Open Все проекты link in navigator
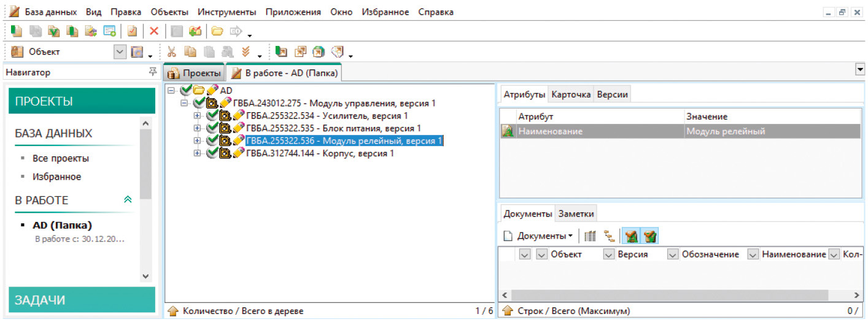The width and height of the screenshot is (868, 322). [x=60, y=158]
